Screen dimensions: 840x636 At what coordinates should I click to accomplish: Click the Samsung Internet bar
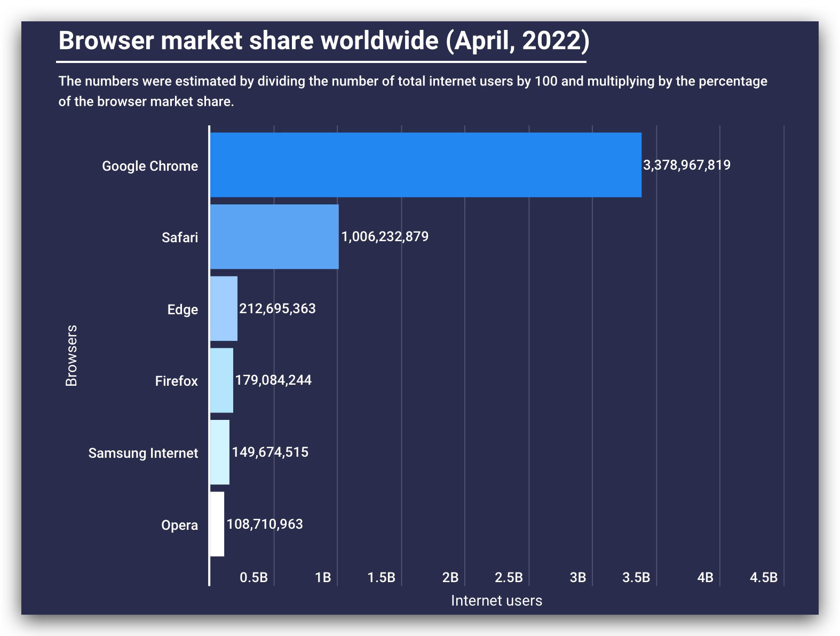tap(220, 452)
